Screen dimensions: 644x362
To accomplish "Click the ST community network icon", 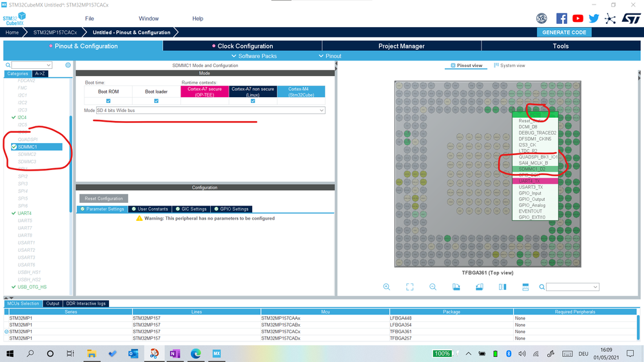I will [610, 19].
